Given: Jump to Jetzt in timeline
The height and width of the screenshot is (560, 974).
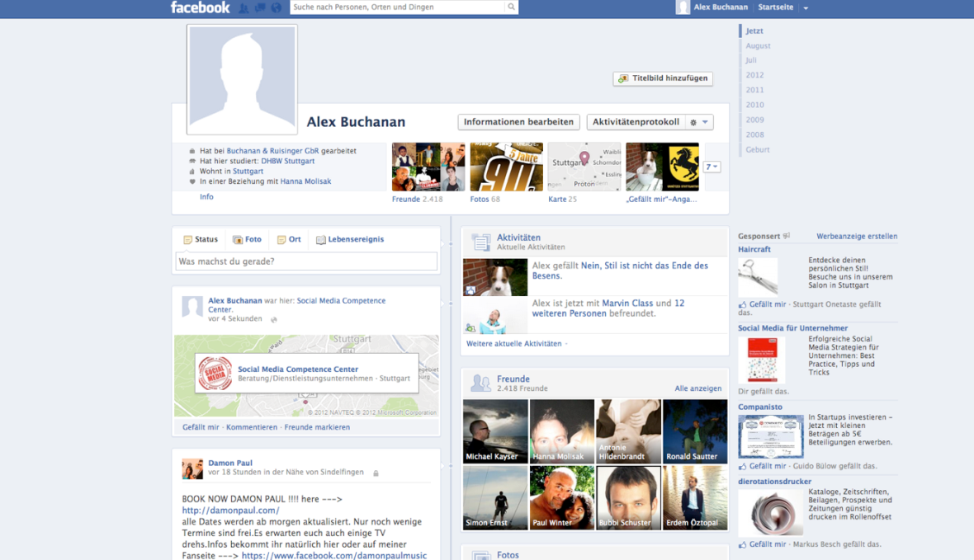Looking at the screenshot, I should [x=754, y=31].
